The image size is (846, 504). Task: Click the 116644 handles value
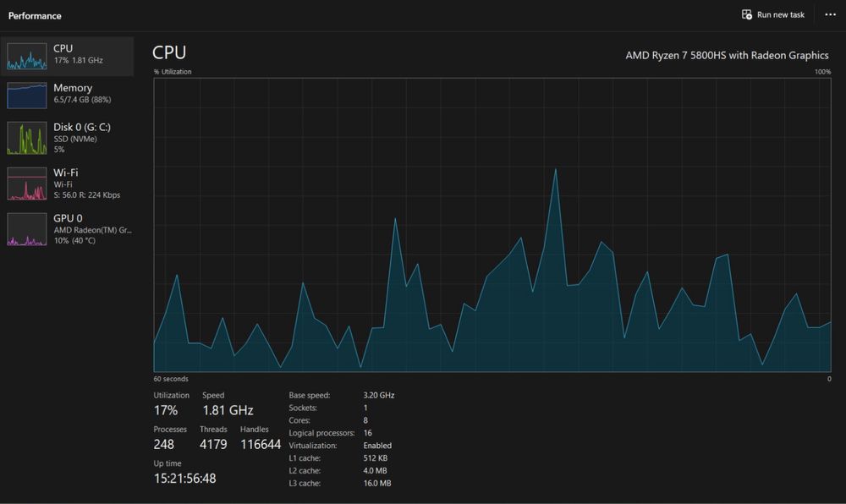tap(261, 444)
